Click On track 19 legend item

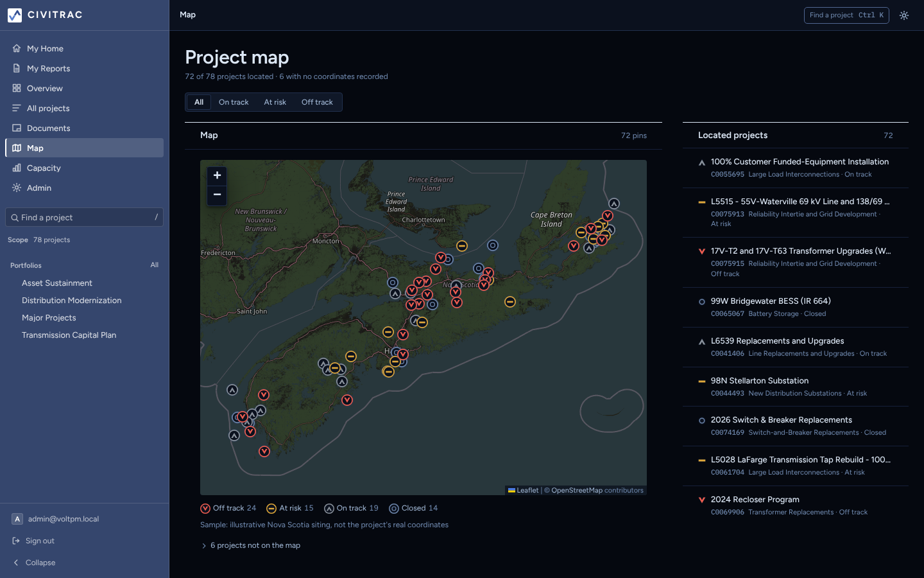352,508
